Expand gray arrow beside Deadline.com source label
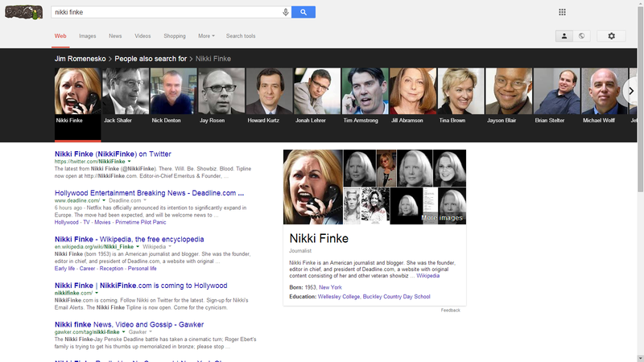 [145, 200]
